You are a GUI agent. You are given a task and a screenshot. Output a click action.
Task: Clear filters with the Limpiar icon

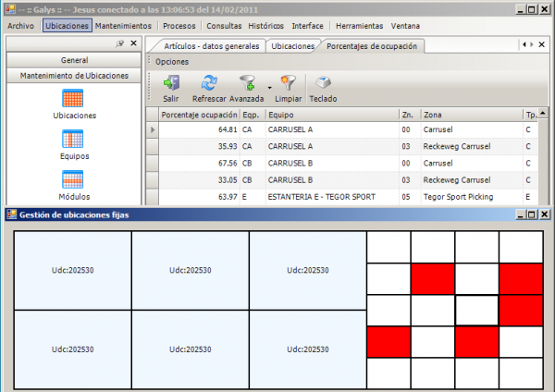(289, 84)
